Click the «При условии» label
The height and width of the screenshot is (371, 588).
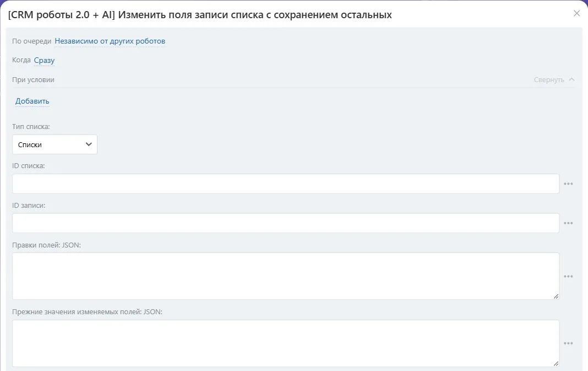[33, 79]
